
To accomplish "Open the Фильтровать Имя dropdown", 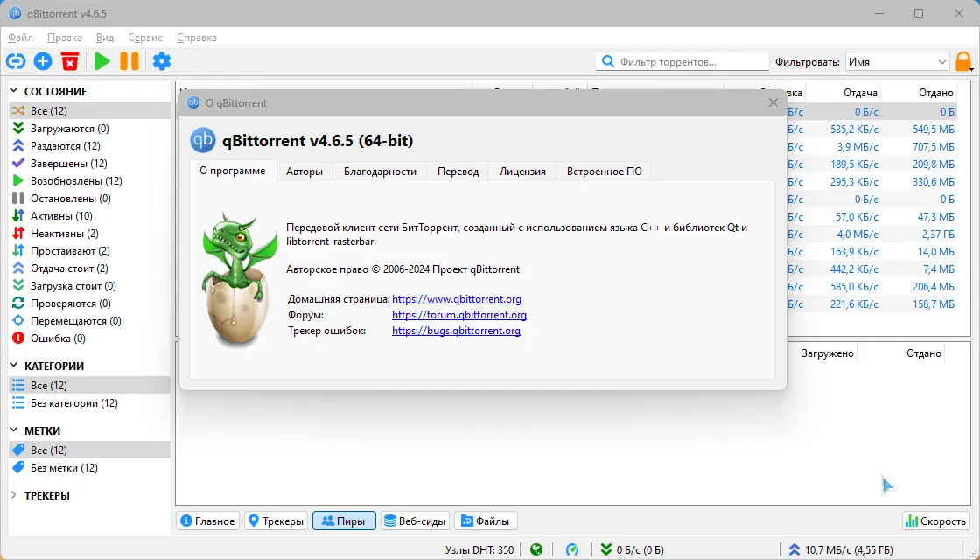I will coord(897,62).
